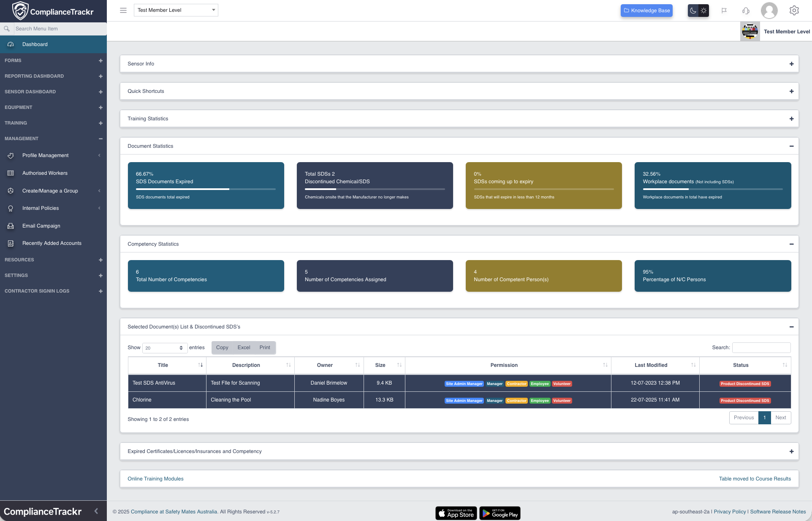Open the Software Release Notes link
This screenshot has width=812, height=521.
pos(778,511)
